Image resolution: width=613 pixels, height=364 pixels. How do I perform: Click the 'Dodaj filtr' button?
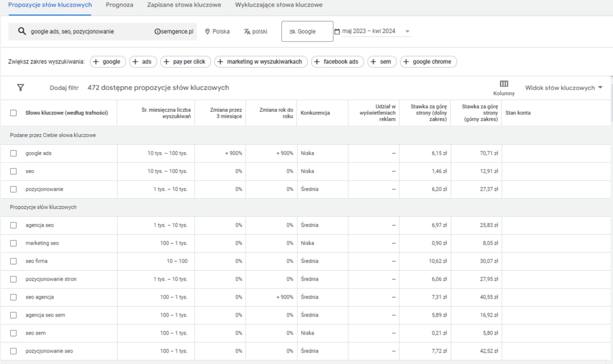64,88
